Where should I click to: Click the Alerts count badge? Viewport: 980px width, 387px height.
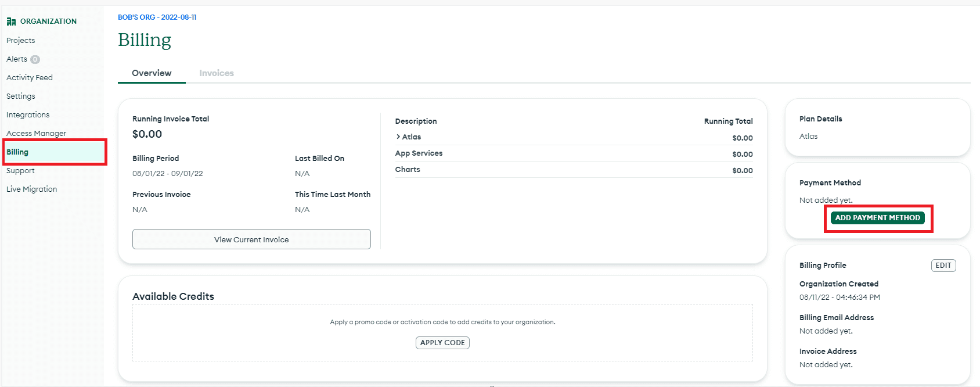coord(35,59)
